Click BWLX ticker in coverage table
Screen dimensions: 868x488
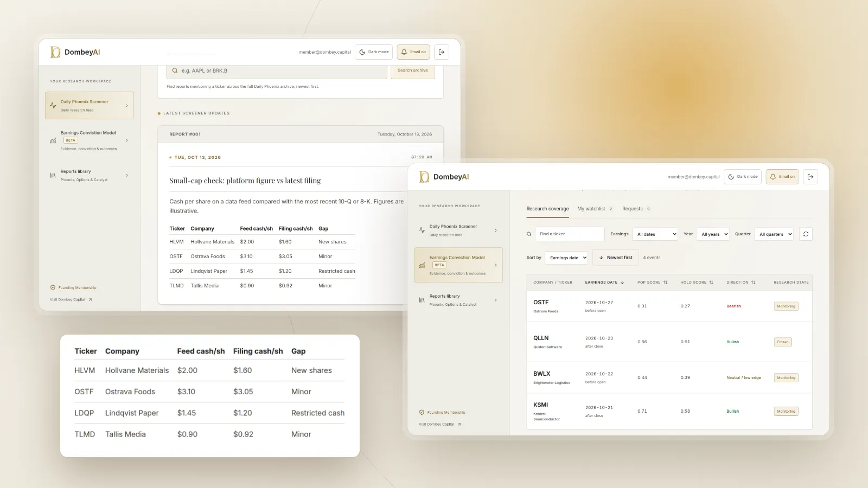542,374
